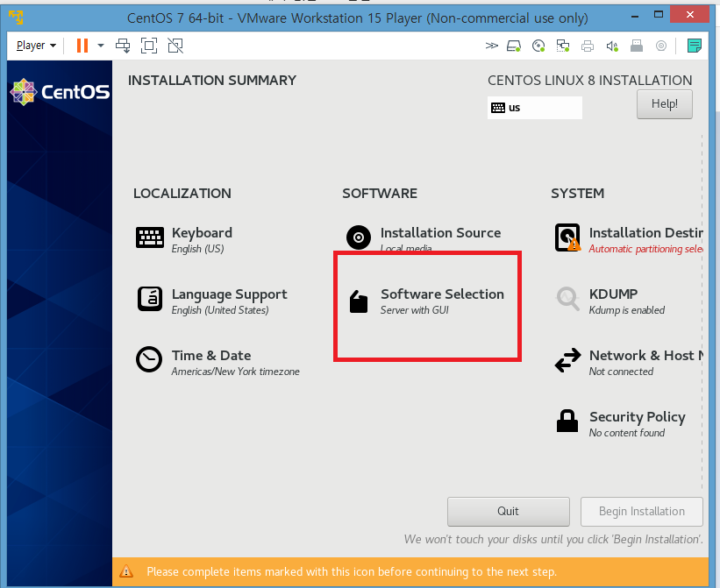The width and height of the screenshot is (720, 588).
Task: Click the KDUMP magnifier icon
Action: click(x=567, y=299)
